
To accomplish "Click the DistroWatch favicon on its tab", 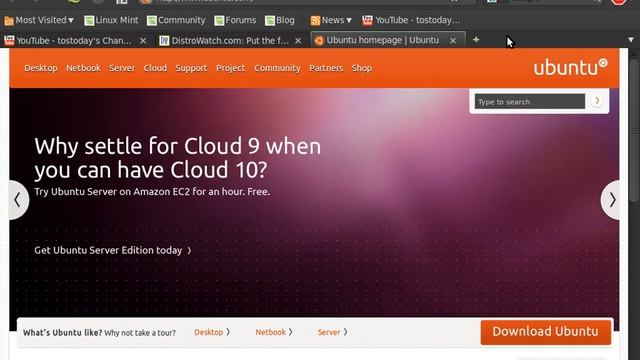I will [164, 41].
